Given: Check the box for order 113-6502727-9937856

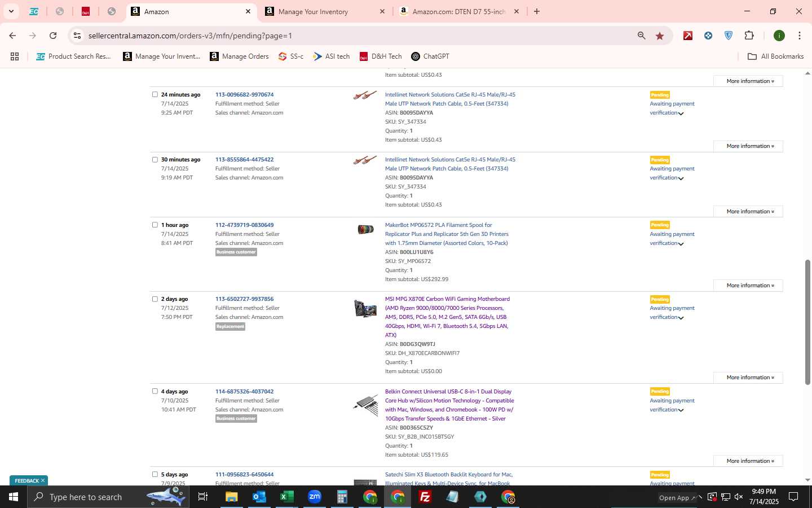Looking at the screenshot, I should point(155,299).
